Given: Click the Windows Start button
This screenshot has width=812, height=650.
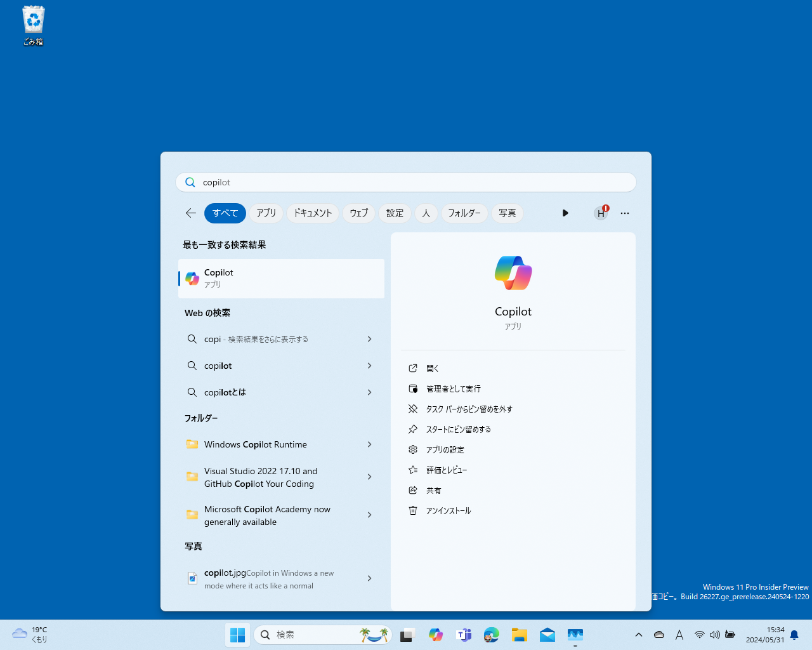Looking at the screenshot, I should click(x=238, y=635).
